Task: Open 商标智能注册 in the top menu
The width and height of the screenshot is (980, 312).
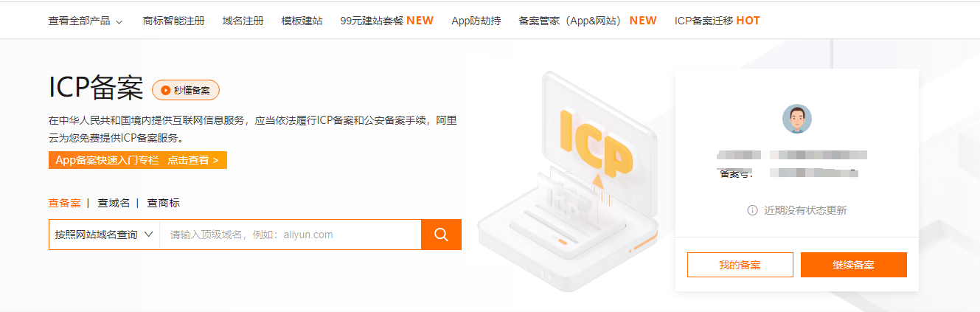Action: click(x=173, y=21)
